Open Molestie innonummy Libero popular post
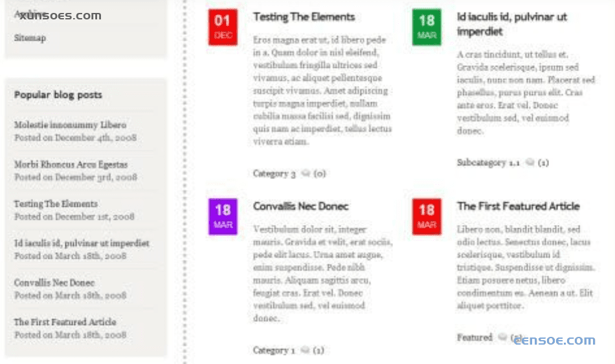 point(70,125)
